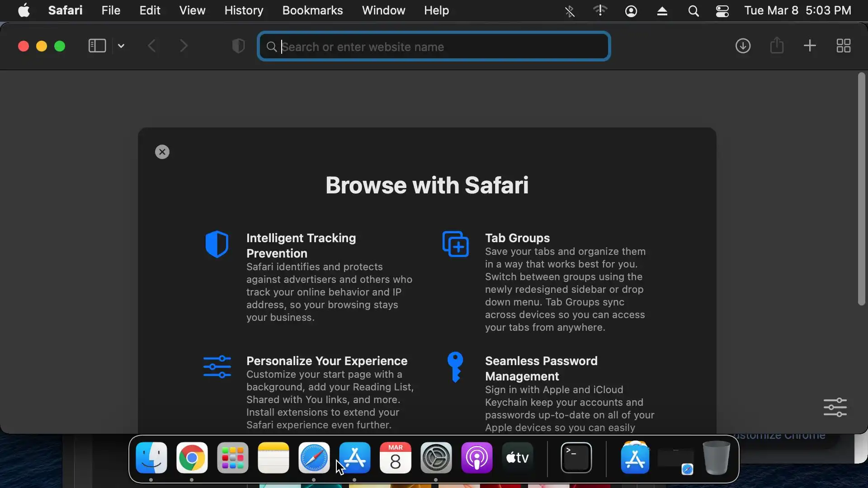Open Spotlight search in the menu bar
Viewport: 868px width, 488px height.
pyautogui.click(x=693, y=11)
